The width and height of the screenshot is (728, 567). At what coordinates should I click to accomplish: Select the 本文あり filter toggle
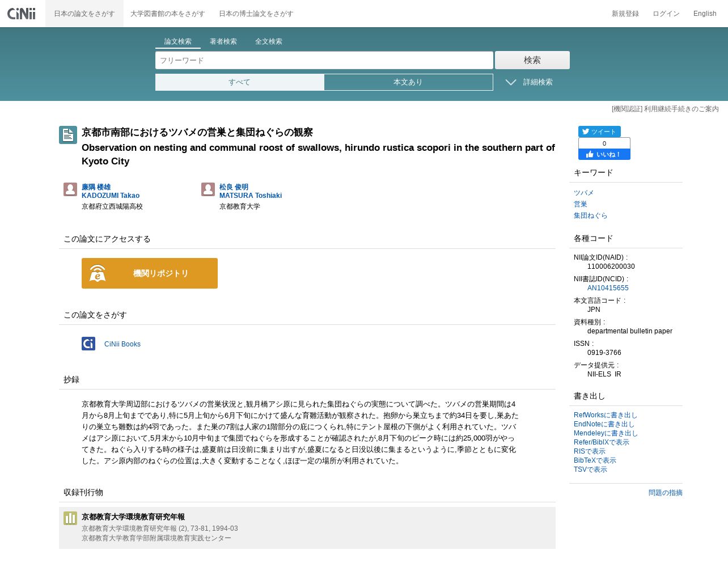tap(408, 82)
